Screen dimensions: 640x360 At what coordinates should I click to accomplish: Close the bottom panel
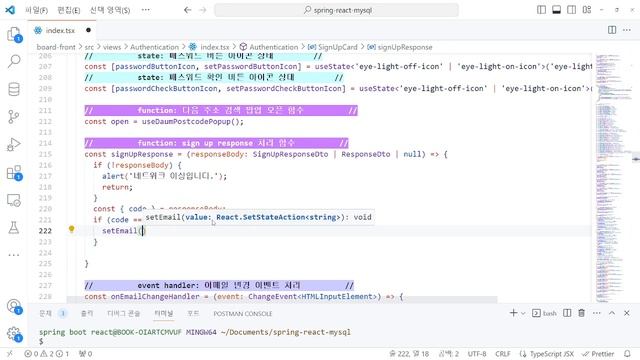627,313
